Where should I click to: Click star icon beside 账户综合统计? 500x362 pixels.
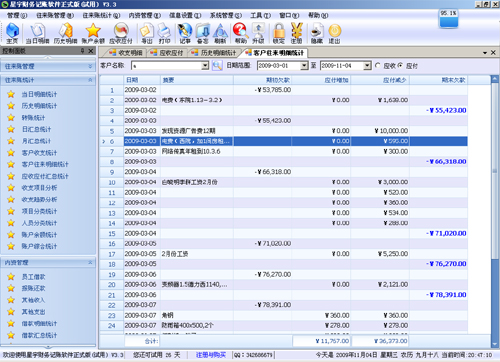pyautogui.click(x=11, y=246)
